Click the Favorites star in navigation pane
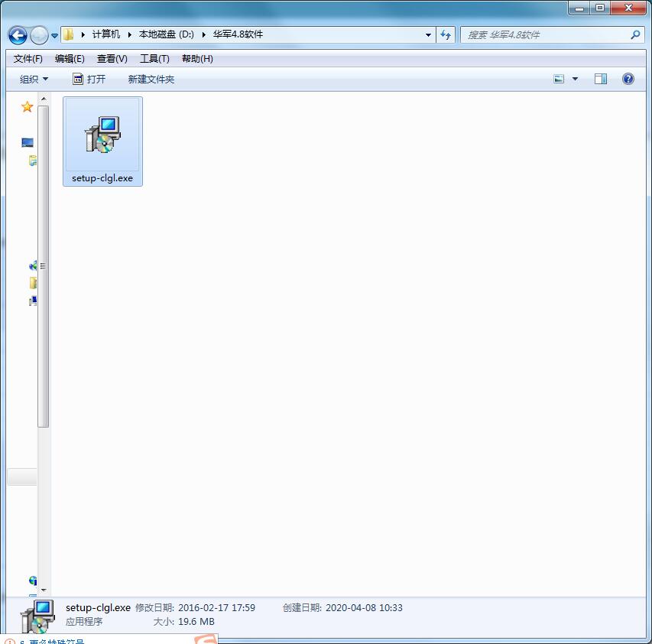Image resolution: width=652 pixels, height=644 pixels. tap(28, 107)
